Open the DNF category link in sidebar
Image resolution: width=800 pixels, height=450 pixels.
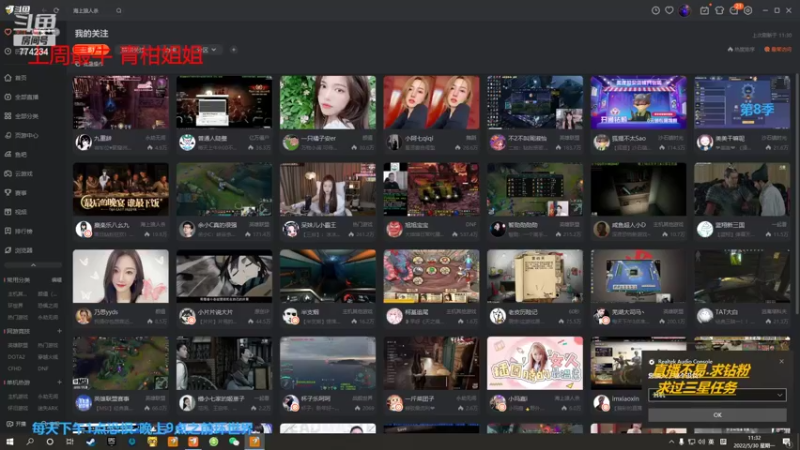[43, 368]
